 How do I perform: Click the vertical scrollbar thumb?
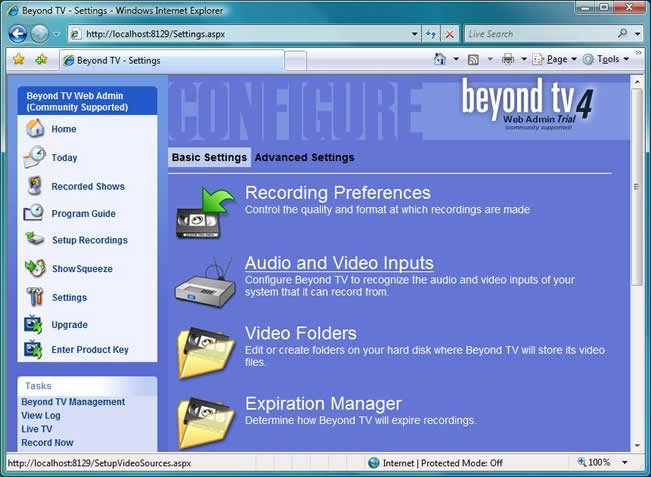pyautogui.click(x=636, y=186)
